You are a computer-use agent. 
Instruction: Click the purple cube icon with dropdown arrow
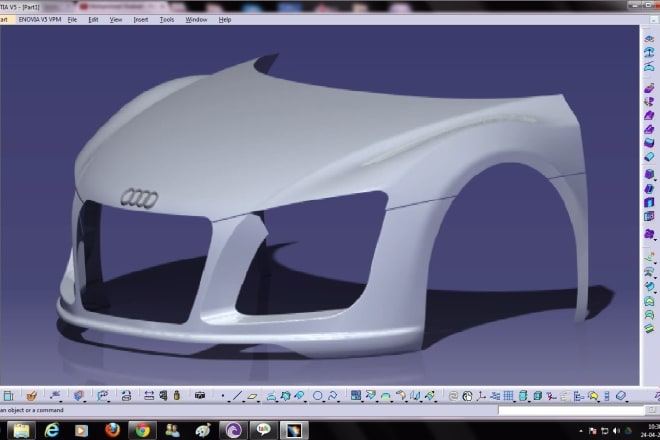click(x=649, y=174)
